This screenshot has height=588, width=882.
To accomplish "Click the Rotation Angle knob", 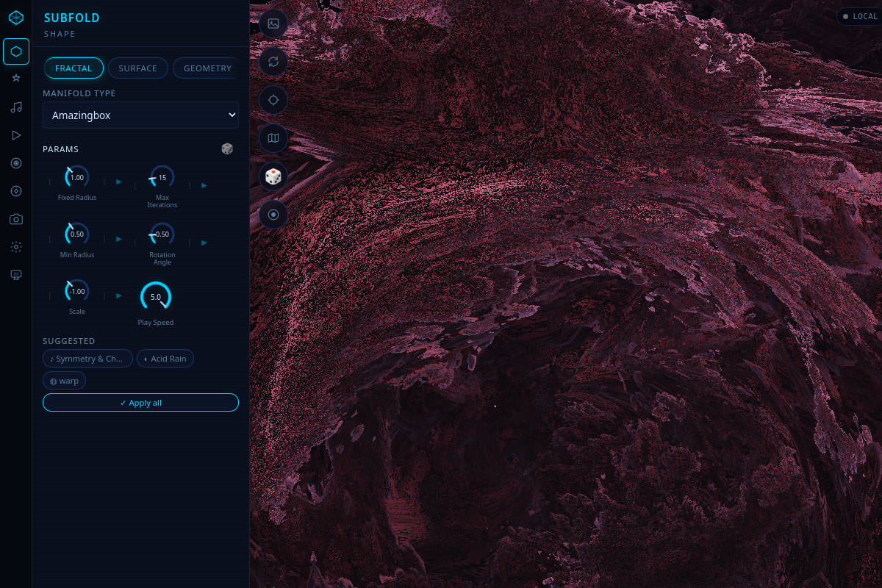I will (x=162, y=234).
